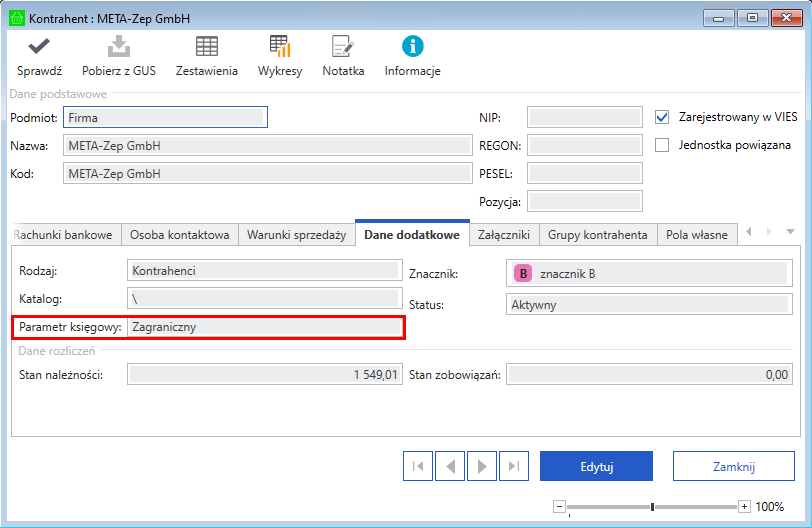This screenshot has height=528, width=812.
Task: Open the tab list dropdown arrow
Action: (x=790, y=232)
